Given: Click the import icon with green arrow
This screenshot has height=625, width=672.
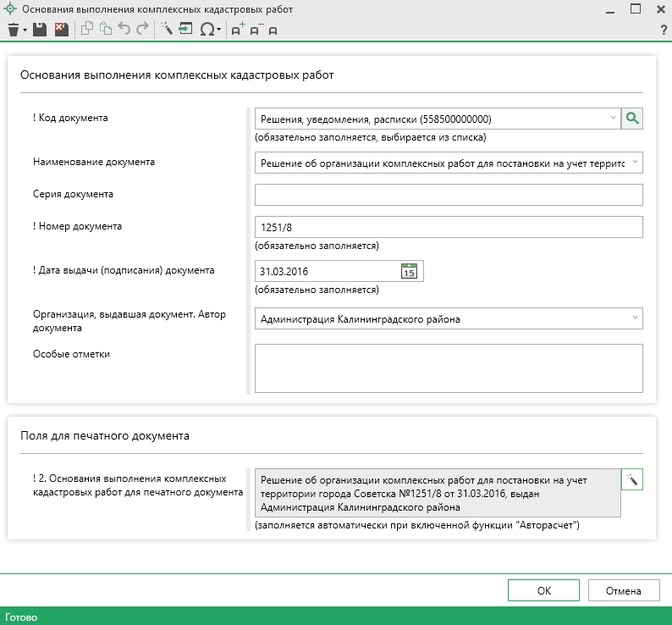Looking at the screenshot, I should point(186,30).
